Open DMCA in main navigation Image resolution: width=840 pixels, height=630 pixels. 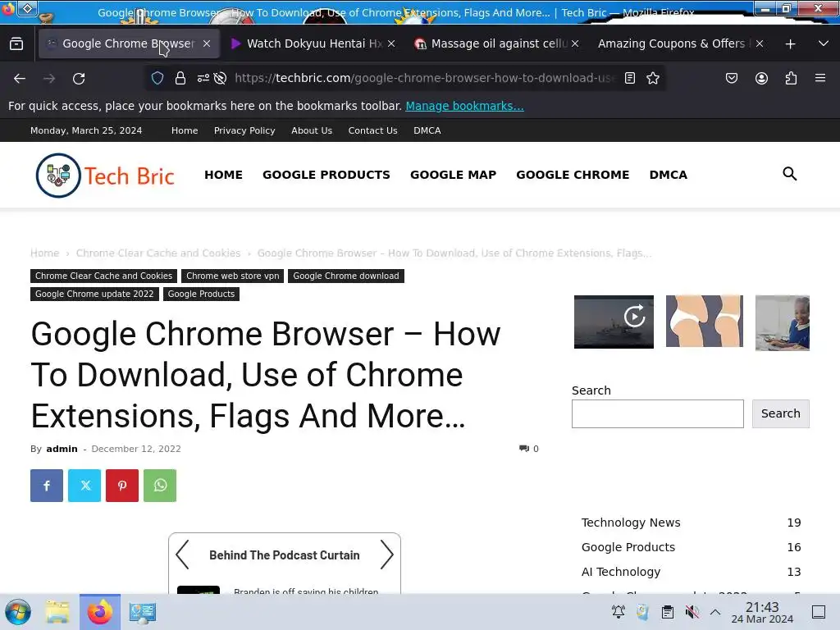pyautogui.click(x=668, y=175)
